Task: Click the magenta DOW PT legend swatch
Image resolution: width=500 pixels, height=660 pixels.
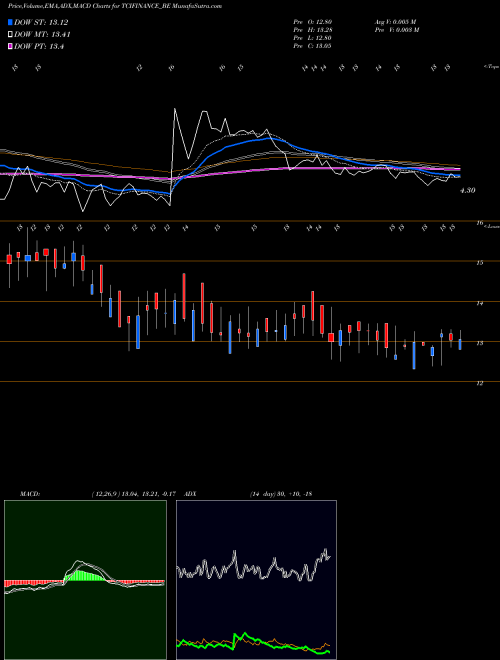Action: (10, 47)
